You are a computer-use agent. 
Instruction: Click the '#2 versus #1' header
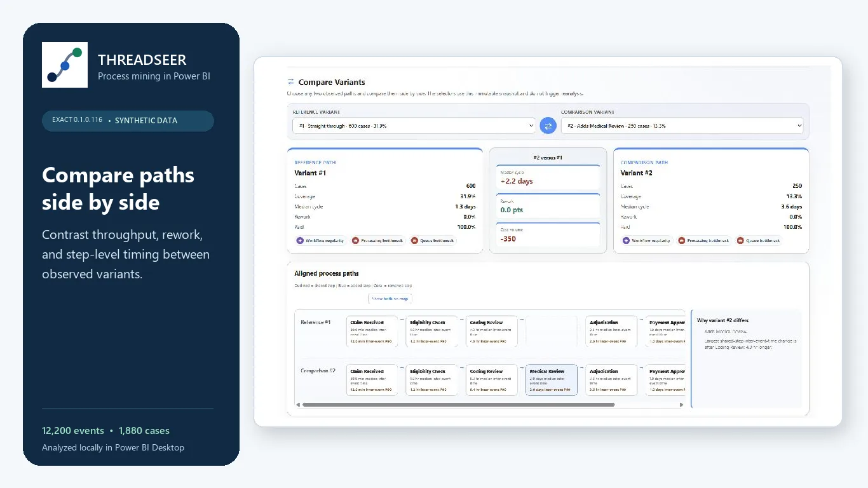[548, 157]
